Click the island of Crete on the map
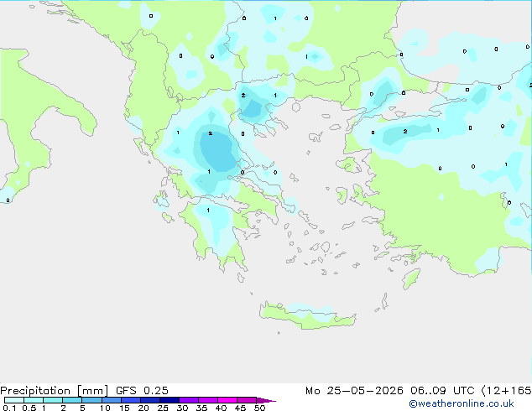Image resolution: width=532 pixels, height=411 pixels. click(x=307, y=315)
